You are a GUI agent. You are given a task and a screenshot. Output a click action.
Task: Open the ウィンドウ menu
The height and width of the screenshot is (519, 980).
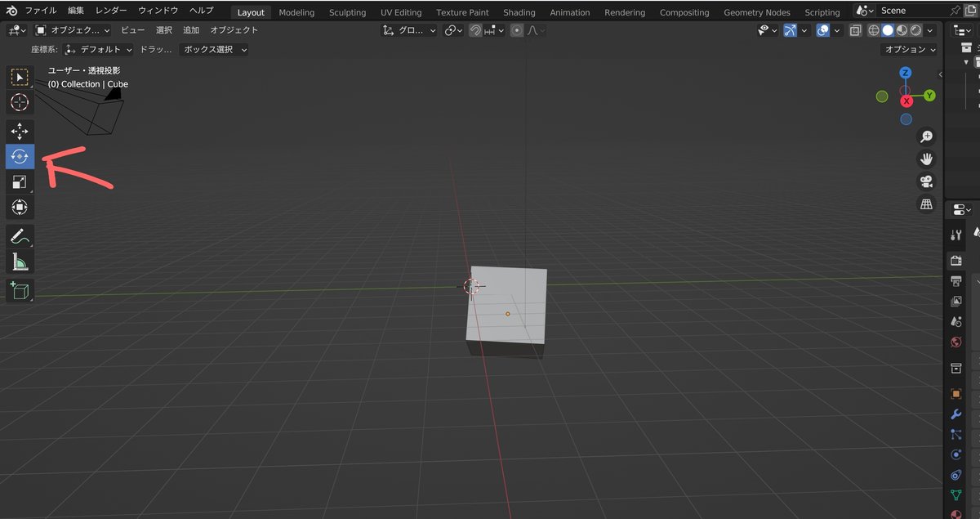158,11
